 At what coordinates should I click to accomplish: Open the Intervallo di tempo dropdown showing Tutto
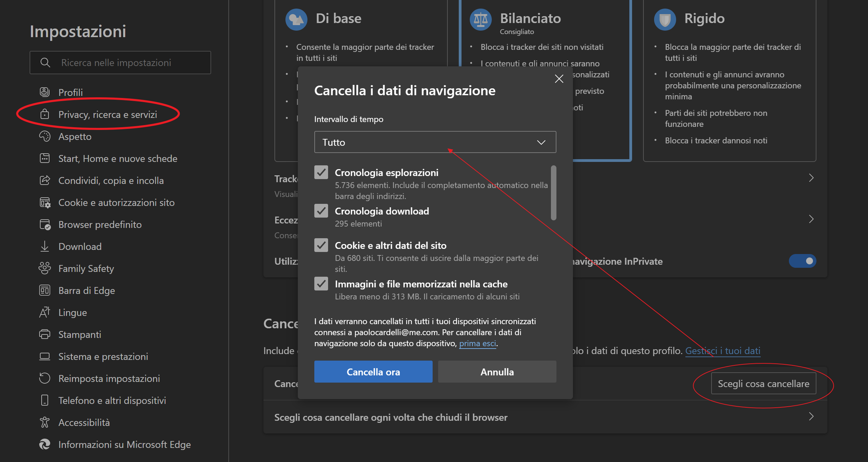click(x=435, y=142)
